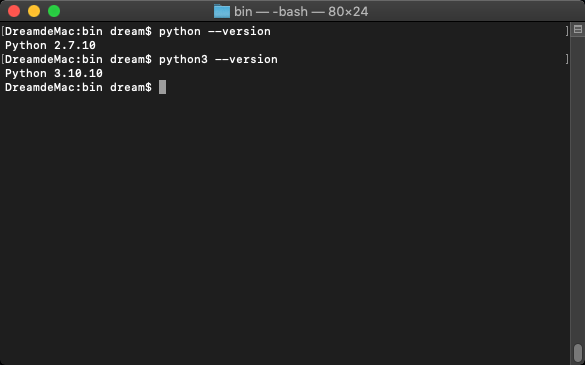The width and height of the screenshot is (585, 365).
Task: Click the window title 'bin — -bash — 80×24'
Action: click(x=301, y=12)
